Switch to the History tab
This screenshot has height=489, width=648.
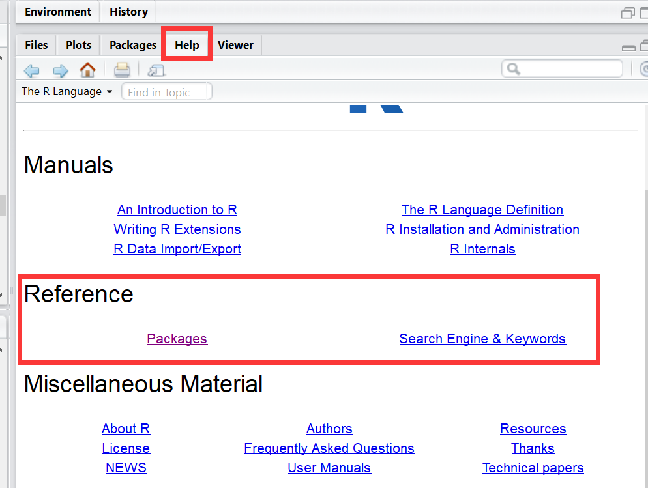pos(129,12)
